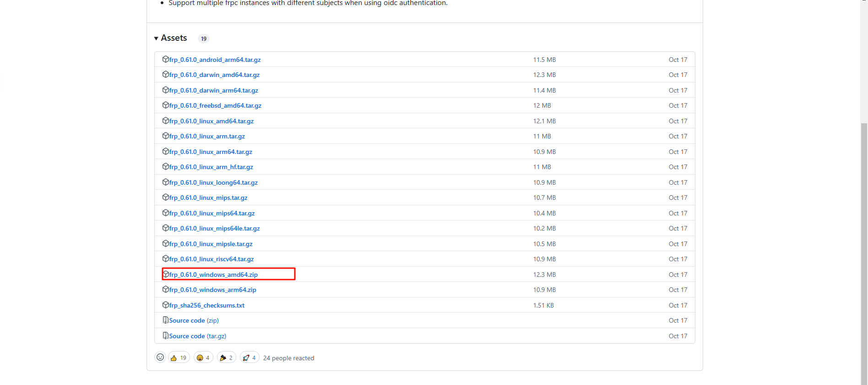Click file icon for Source code (tar.gz)
The width and height of the screenshot is (868, 385).
tap(166, 335)
